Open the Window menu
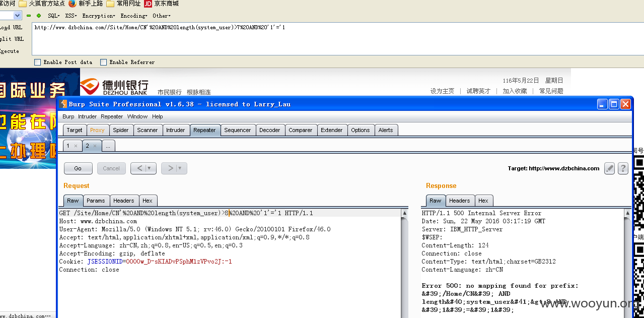Screen dimensions: 644x318 (137, 116)
